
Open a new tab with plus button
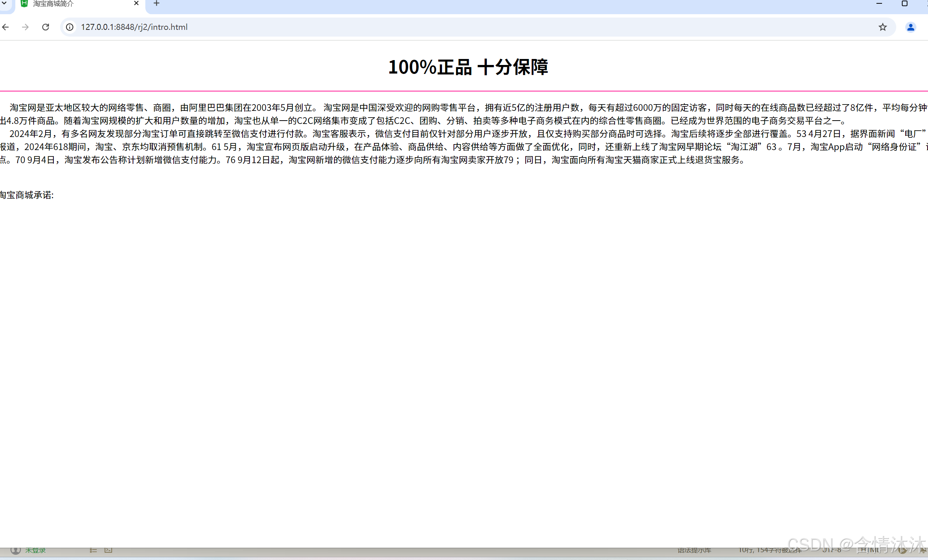coord(157,4)
